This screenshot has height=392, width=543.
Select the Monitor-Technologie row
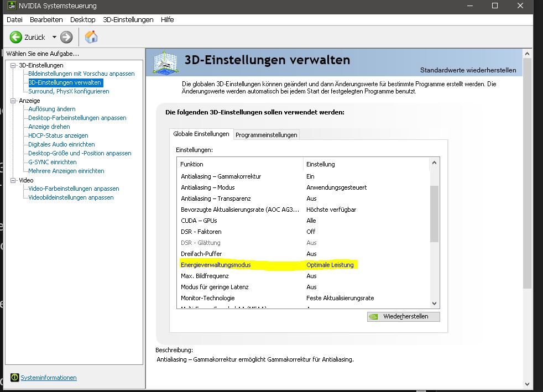click(x=304, y=299)
